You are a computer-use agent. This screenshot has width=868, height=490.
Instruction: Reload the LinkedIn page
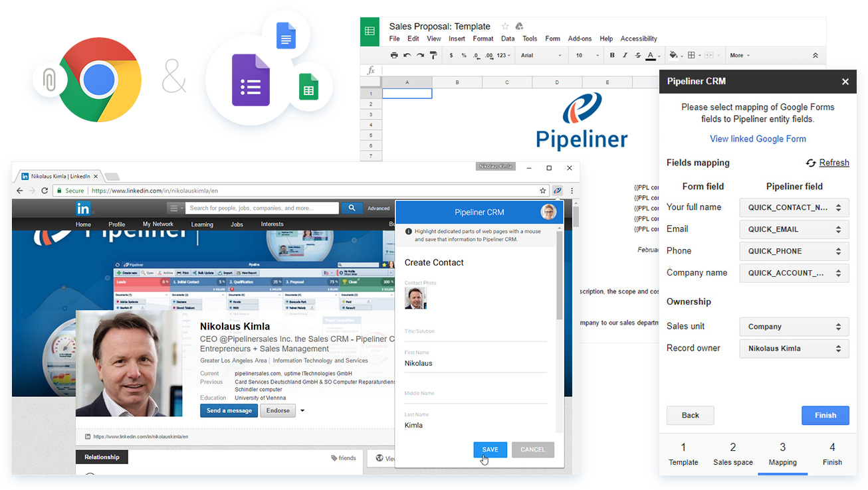coord(45,191)
